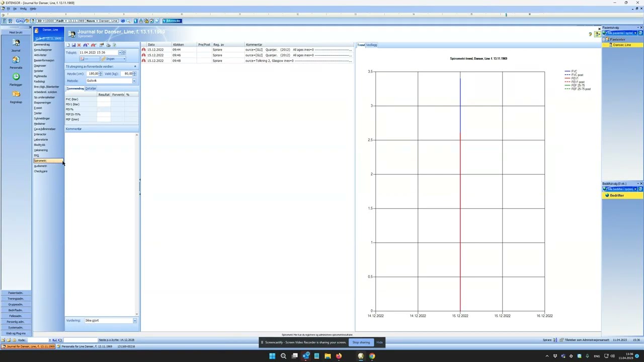This screenshot has width=644, height=362.
Task: Open Alle pasienter i systemet dropdown
Action: (x=635, y=33)
